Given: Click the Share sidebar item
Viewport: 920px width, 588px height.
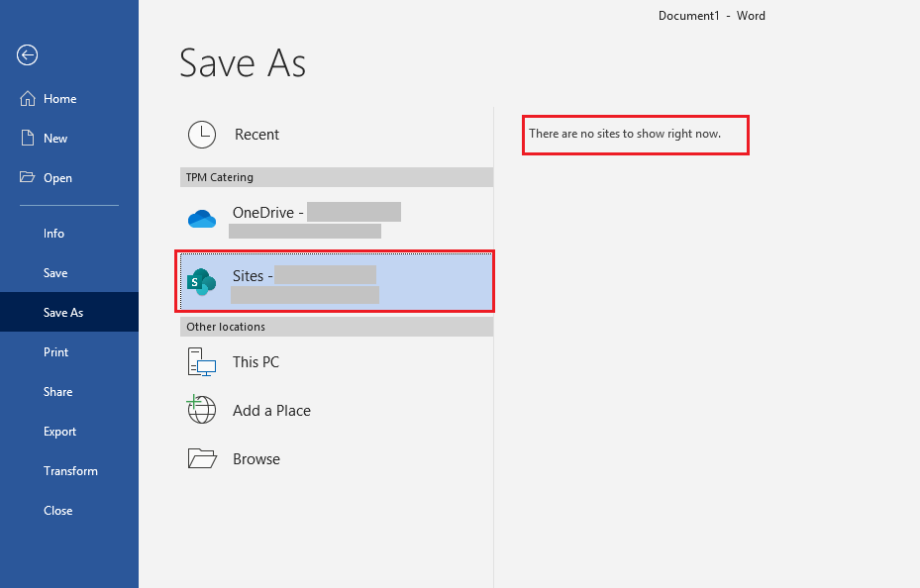Looking at the screenshot, I should (57, 391).
